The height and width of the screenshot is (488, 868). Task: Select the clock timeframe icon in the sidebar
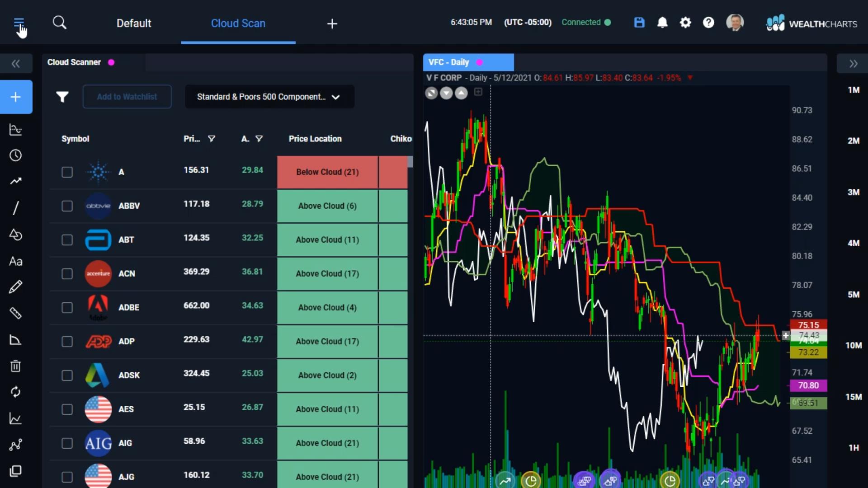16,155
